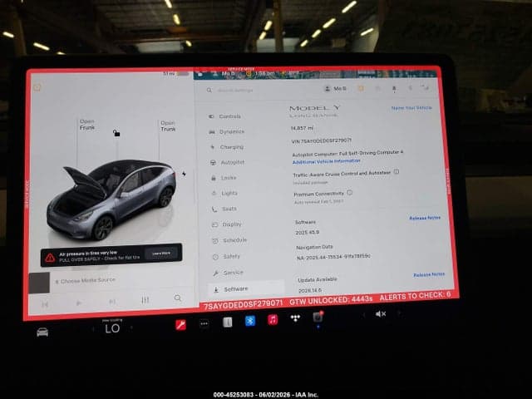Decrease volume with left chevron
The image size is (532, 399).
(x=363, y=315)
